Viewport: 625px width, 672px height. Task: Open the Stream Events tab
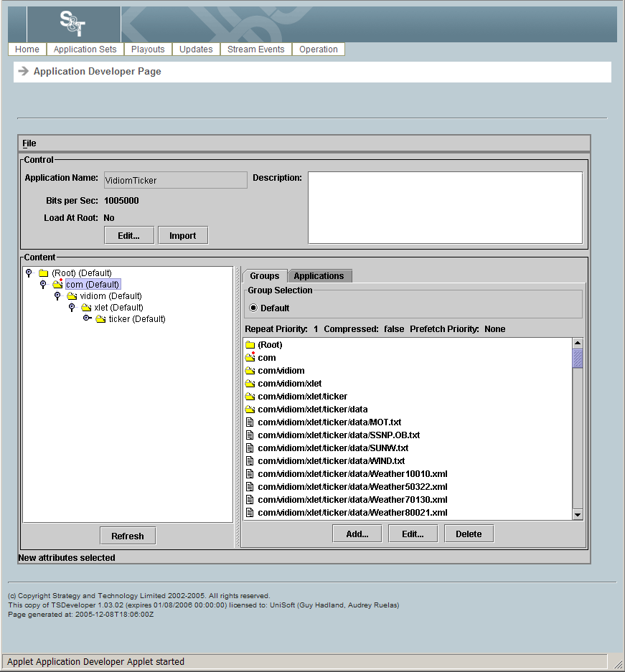click(256, 49)
